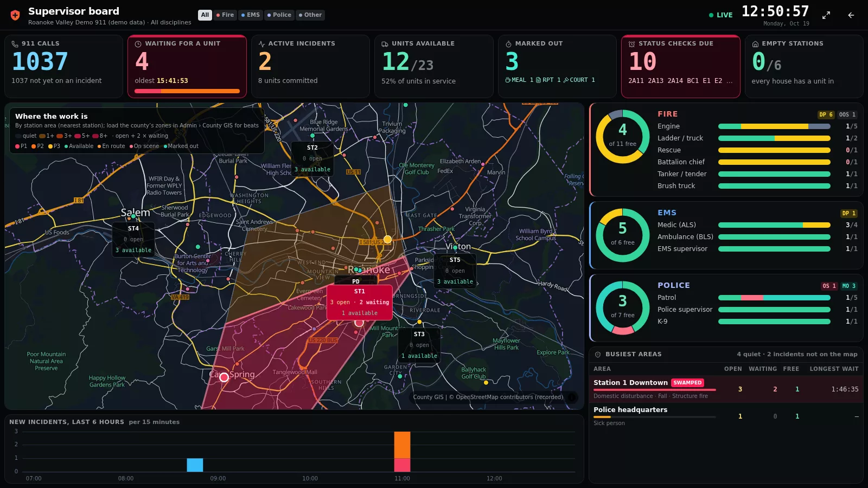Open the ST2 station label on the map
The width and height of the screenshot is (868, 488).
click(312, 158)
